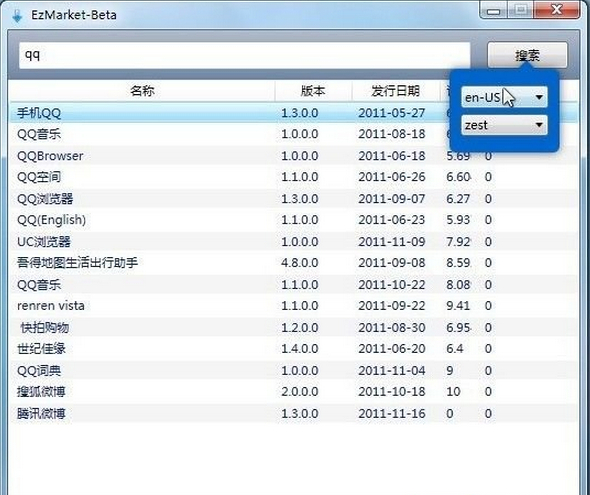Click version 4.8.0.0 cell
Image resolution: width=590 pixels, height=495 pixels.
pyautogui.click(x=300, y=263)
